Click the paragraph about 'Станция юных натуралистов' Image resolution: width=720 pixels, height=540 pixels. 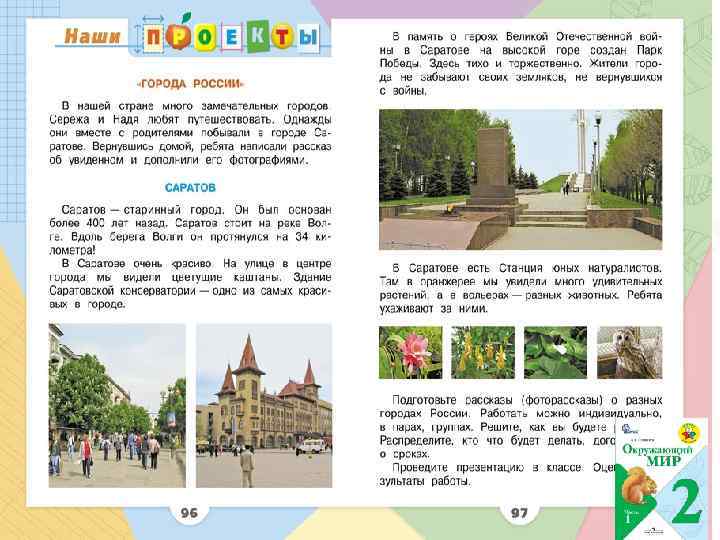521,288
